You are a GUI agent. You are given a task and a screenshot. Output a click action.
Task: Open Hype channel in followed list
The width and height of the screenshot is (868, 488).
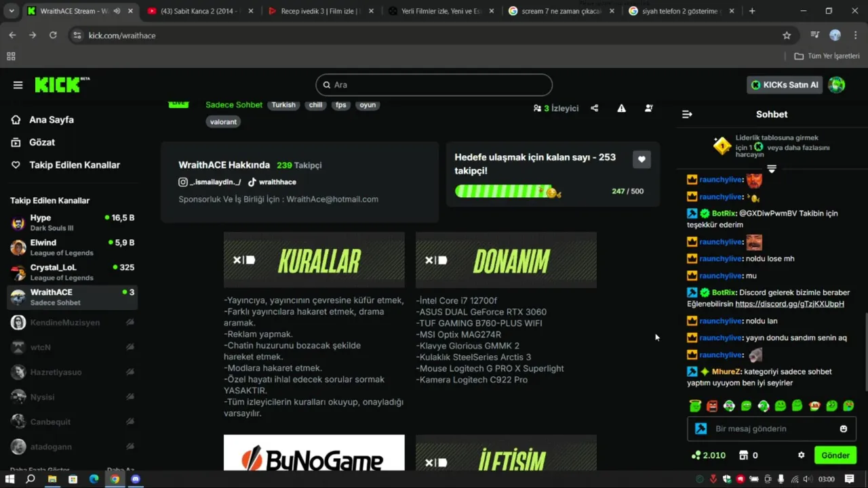click(x=73, y=223)
